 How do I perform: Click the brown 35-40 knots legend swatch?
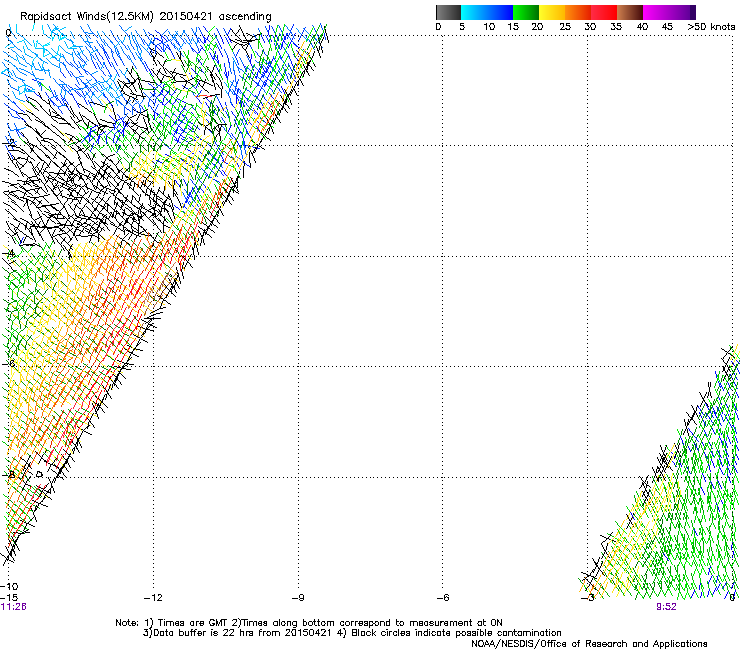630,12
